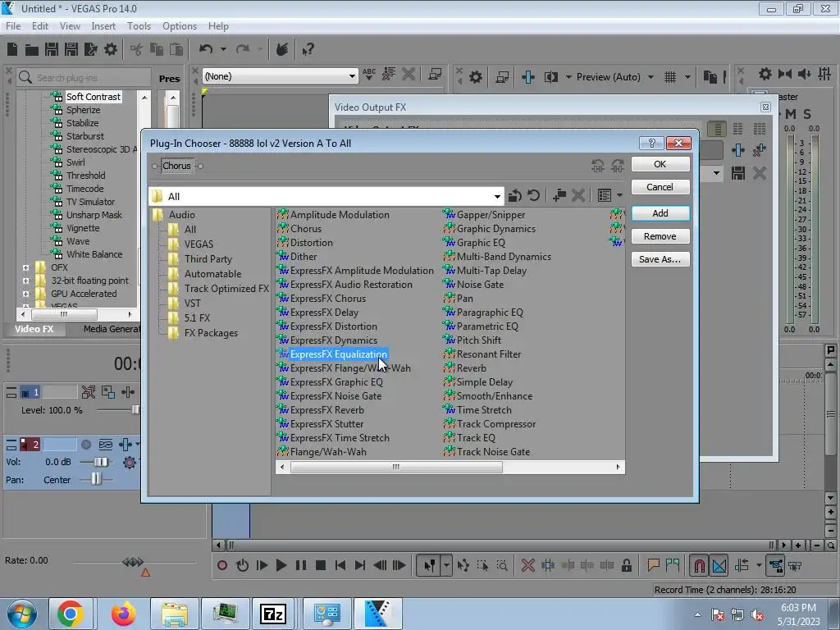The image size is (840, 630).
Task: Select the Third Party folder in tree
Action: tap(208, 258)
